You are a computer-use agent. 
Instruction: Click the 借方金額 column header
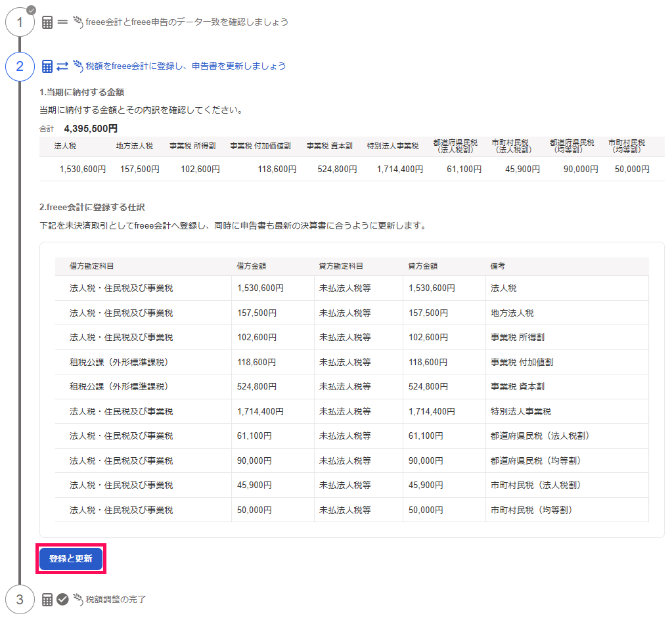[x=252, y=266]
